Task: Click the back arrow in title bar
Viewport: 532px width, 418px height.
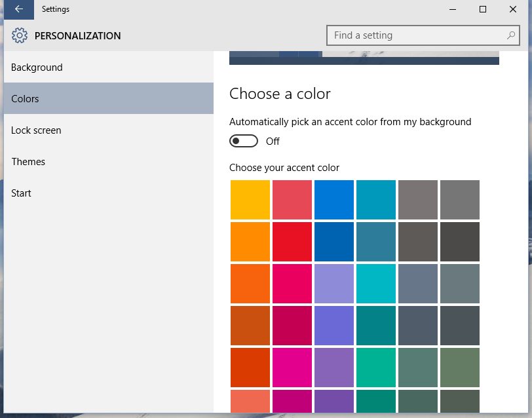Action: coord(19,9)
